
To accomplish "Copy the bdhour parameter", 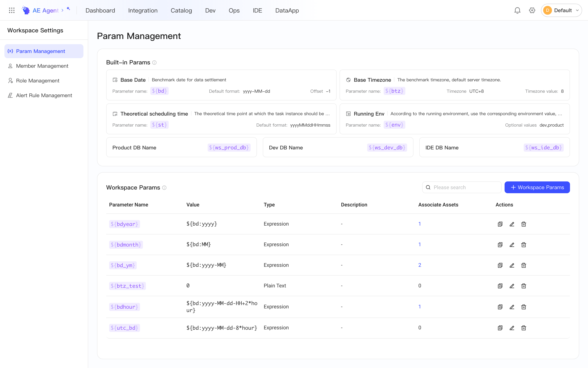I will (500, 307).
